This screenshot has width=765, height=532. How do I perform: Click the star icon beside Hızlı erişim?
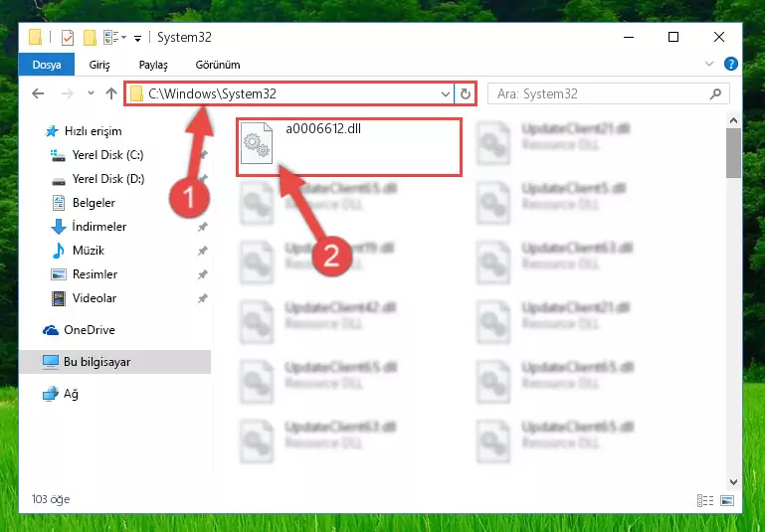(52, 131)
